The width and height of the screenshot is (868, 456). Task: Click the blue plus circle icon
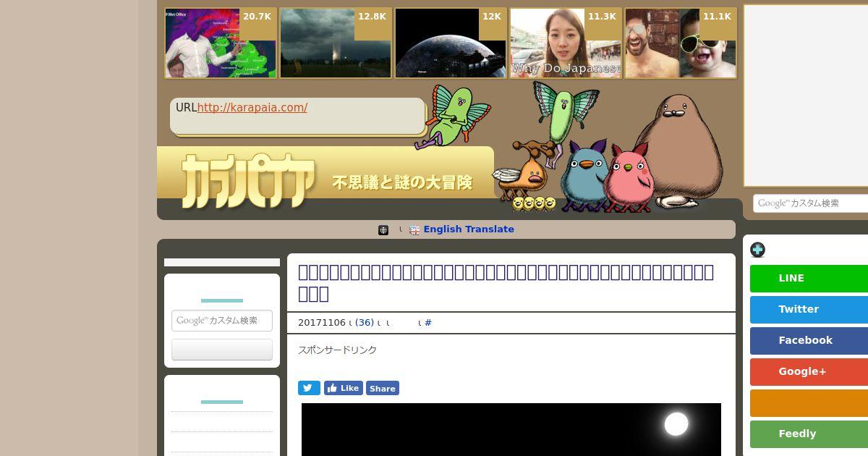pyautogui.click(x=757, y=250)
